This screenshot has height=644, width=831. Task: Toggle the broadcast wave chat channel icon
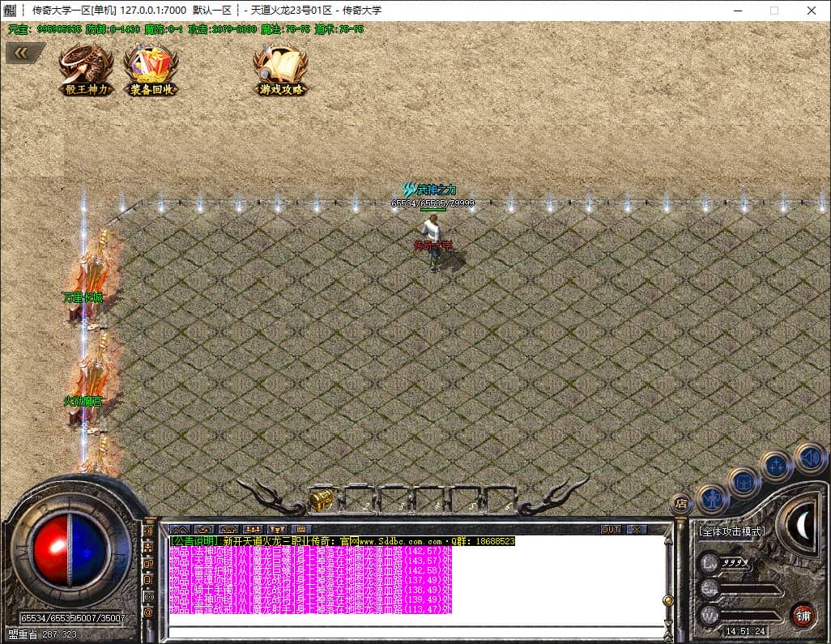[149, 531]
